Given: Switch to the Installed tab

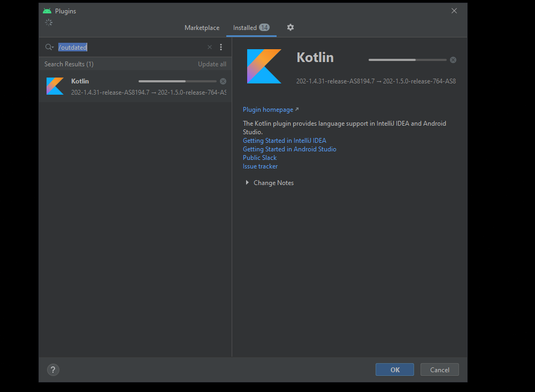Looking at the screenshot, I should pyautogui.click(x=251, y=28).
